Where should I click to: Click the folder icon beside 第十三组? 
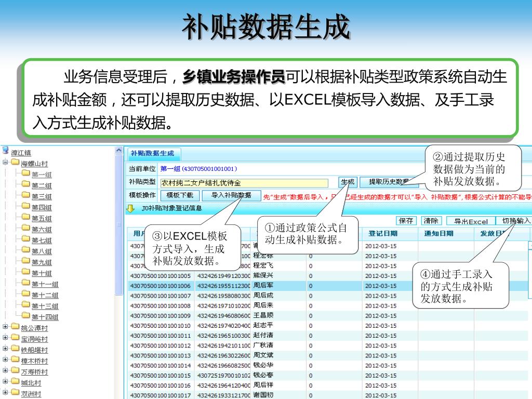point(26,304)
